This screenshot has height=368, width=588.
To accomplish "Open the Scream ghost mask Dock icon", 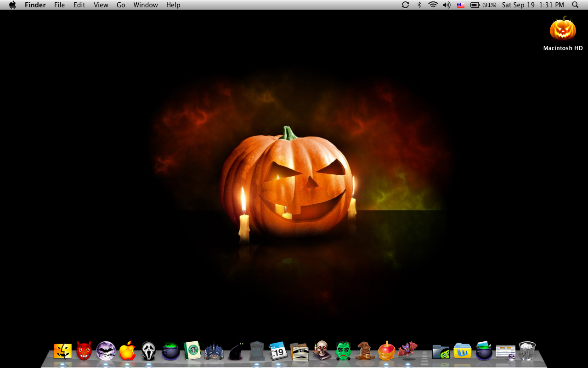I will pyautogui.click(x=148, y=351).
